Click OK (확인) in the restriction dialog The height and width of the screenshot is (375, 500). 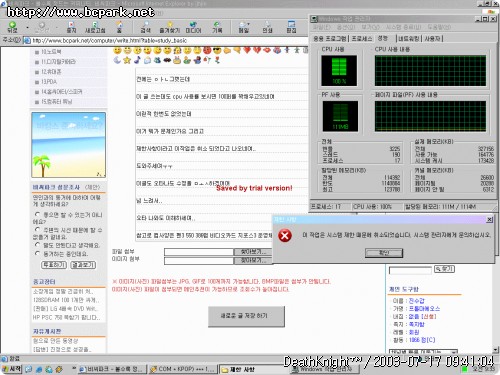click(384, 253)
